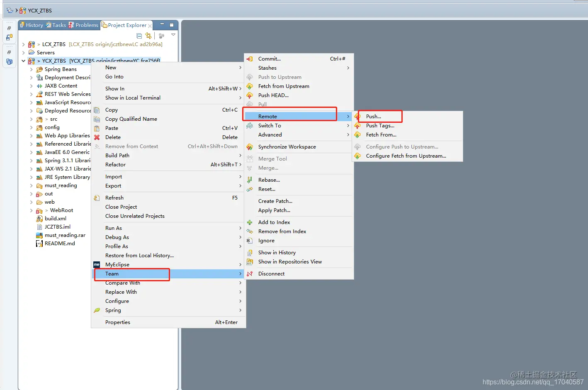588x390 pixels.
Task: Click the MyEclipse 'me' icon
Action: click(97, 265)
